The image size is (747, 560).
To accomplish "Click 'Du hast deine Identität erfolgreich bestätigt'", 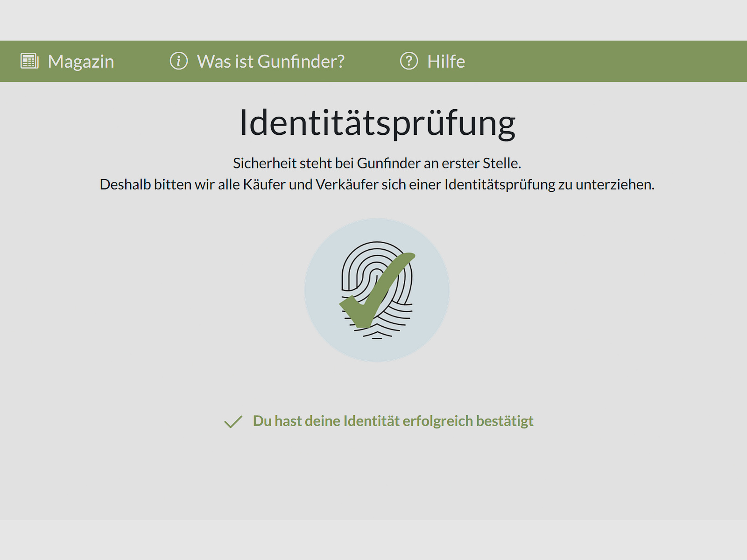I will (393, 421).
